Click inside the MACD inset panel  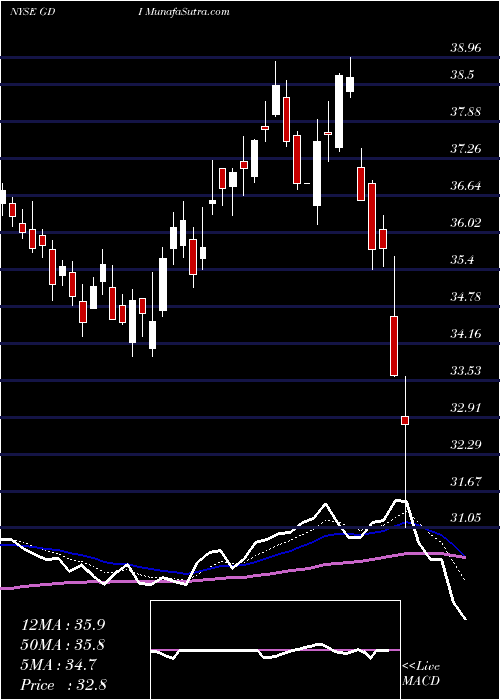point(275,650)
